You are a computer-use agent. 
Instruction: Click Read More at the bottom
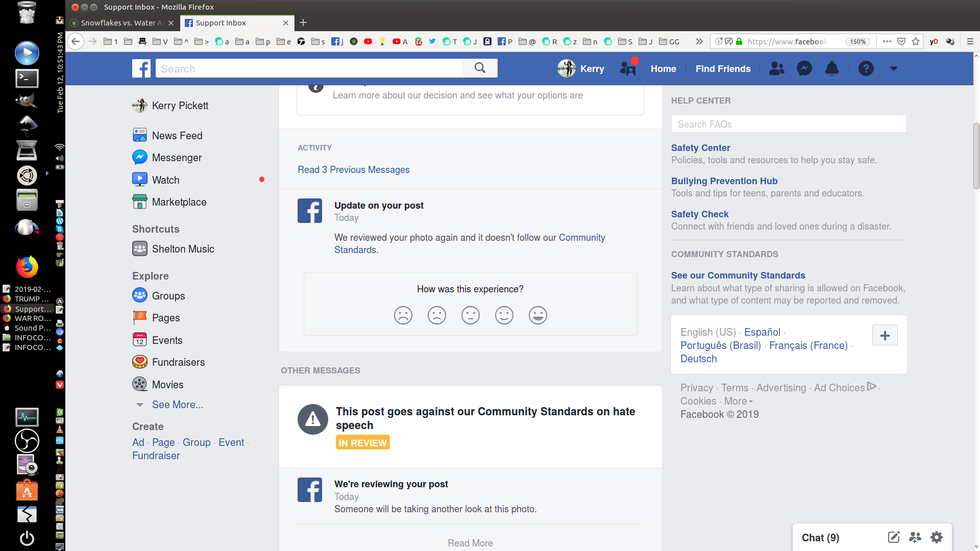pos(470,543)
